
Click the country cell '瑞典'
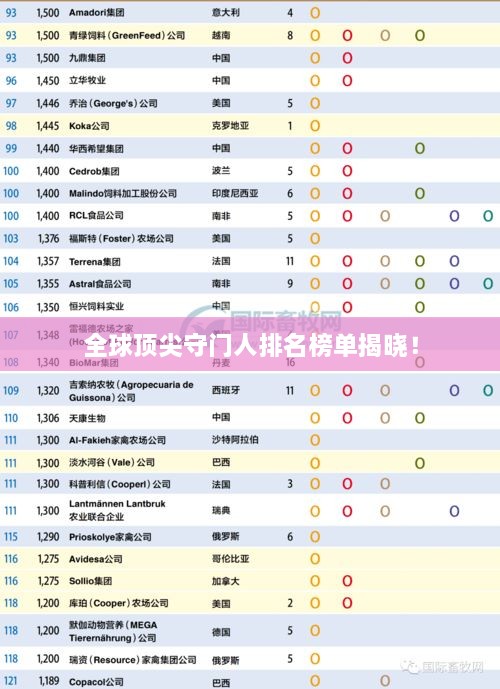coord(221,511)
